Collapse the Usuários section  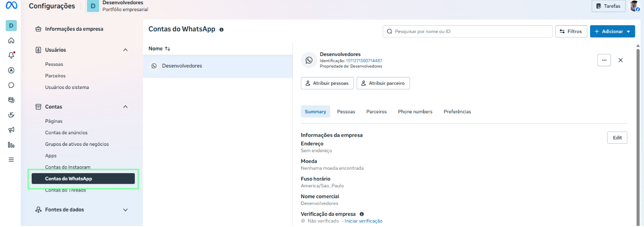[125, 50]
